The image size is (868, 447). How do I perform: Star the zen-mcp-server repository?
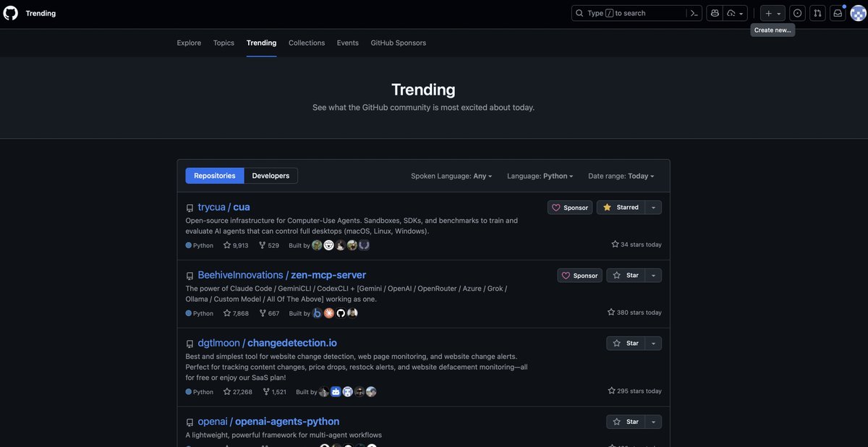point(626,276)
